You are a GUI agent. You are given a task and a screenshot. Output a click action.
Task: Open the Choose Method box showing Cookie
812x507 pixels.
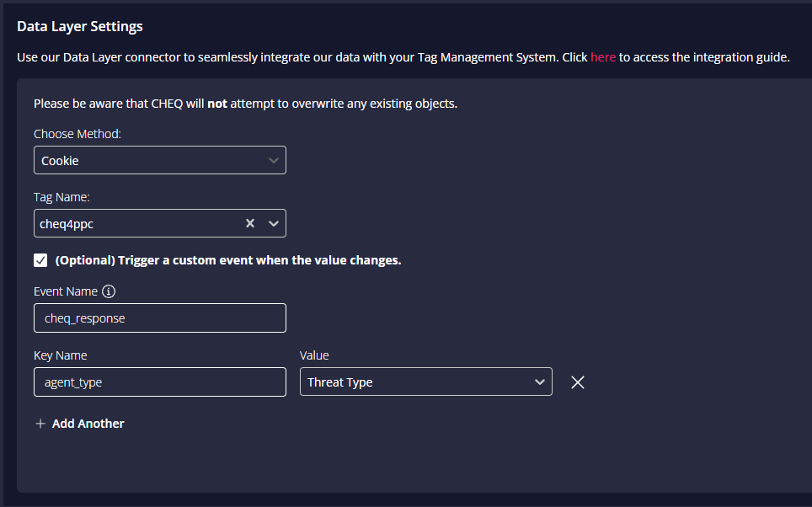159,160
